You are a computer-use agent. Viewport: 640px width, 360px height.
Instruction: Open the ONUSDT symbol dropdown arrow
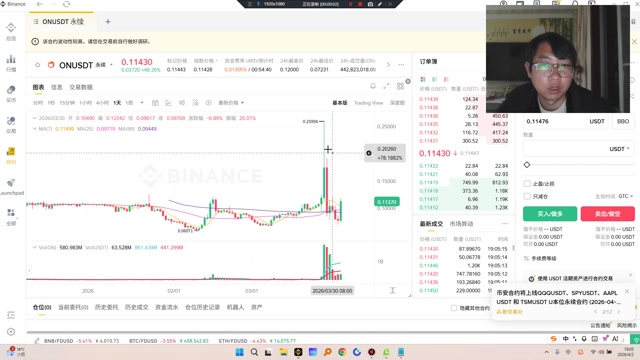click(111, 65)
